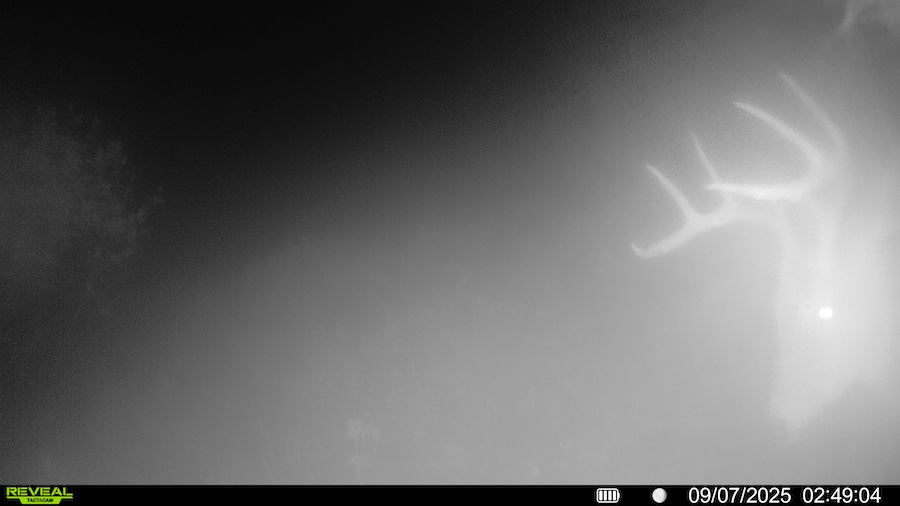
Task: Click the hour digits of the timestamp
Action: pyautogui.click(x=813, y=495)
